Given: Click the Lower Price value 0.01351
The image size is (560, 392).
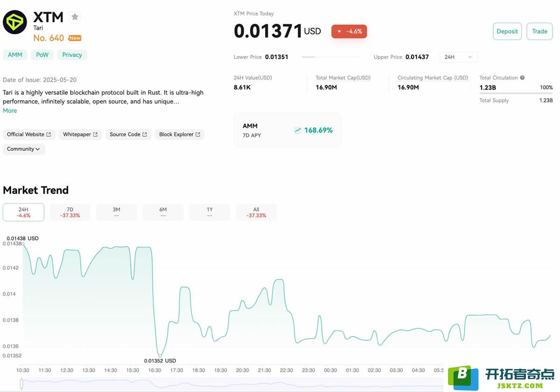Looking at the screenshot, I should (277, 57).
